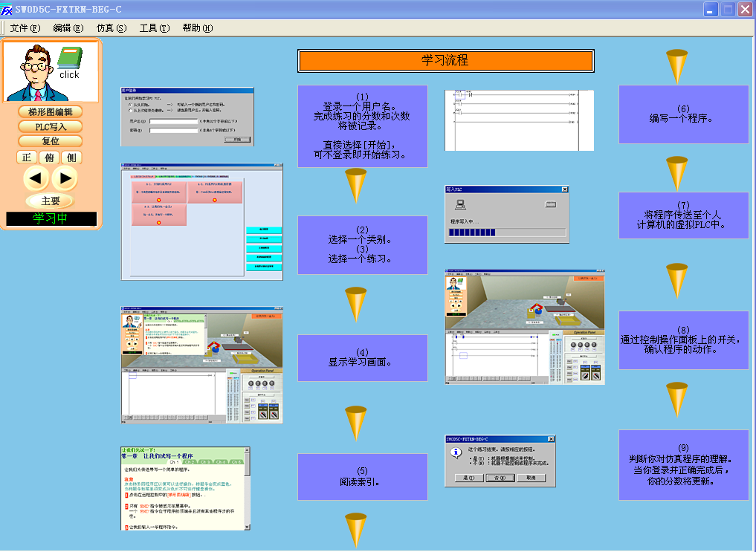Click the PLC写入 write button
The image size is (756, 552).
[x=51, y=126]
